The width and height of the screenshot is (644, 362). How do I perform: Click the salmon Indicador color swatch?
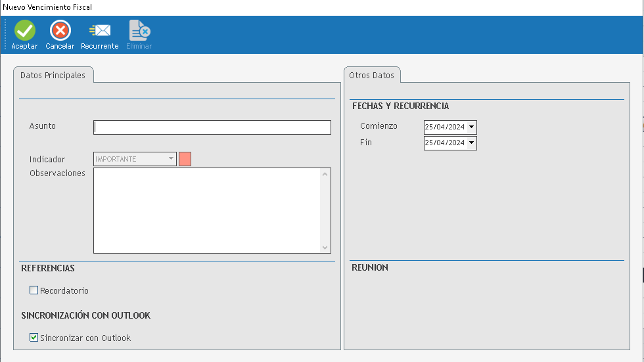point(185,159)
